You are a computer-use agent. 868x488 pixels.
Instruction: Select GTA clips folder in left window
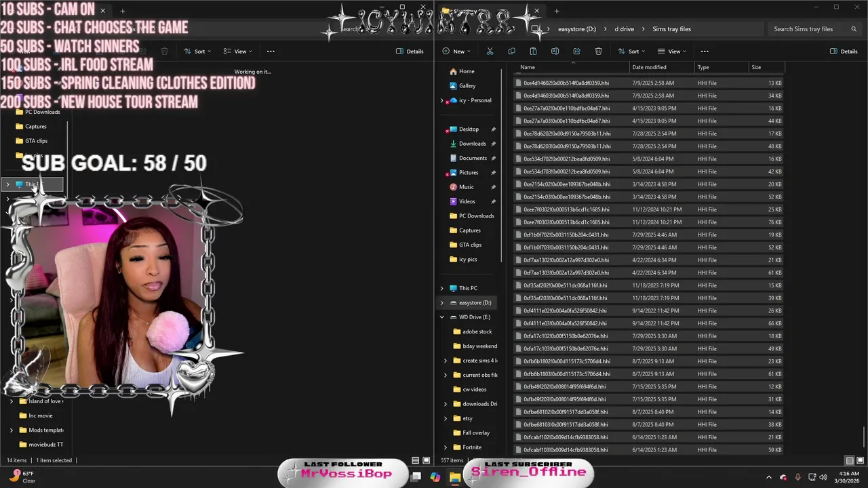pos(31,141)
